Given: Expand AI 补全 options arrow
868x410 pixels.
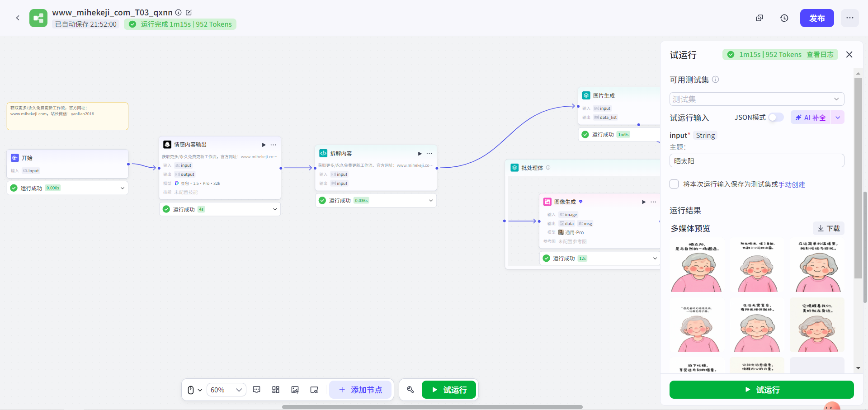Looking at the screenshot, I should (838, 118).
